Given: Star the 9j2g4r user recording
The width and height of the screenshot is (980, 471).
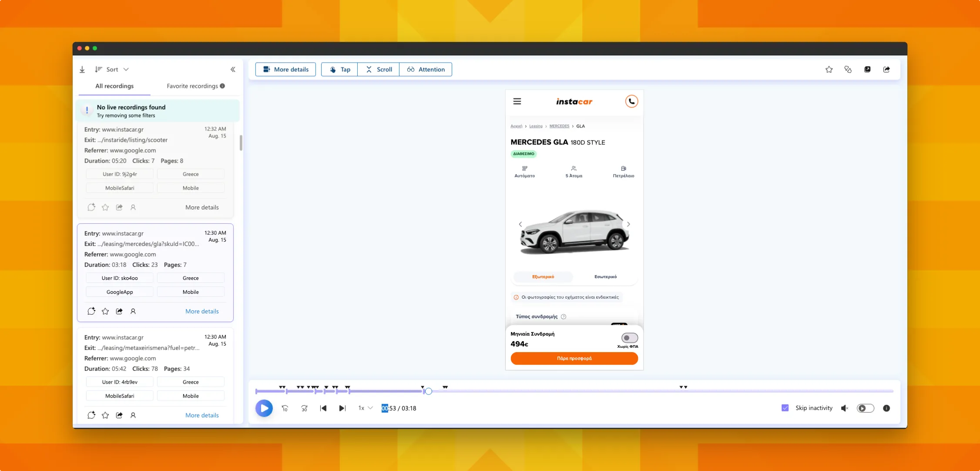Looking at the screenshot, I should pyautogui.click(x=105, y=207).
